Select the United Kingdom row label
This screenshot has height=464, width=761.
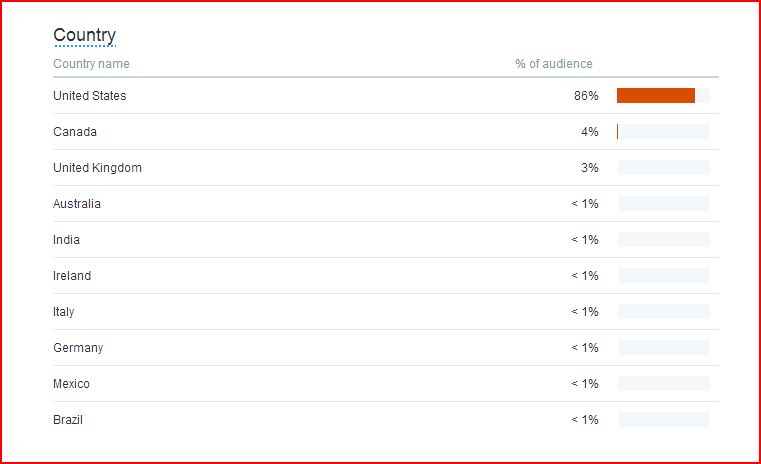pyautogui.click(x=98, y=167)
